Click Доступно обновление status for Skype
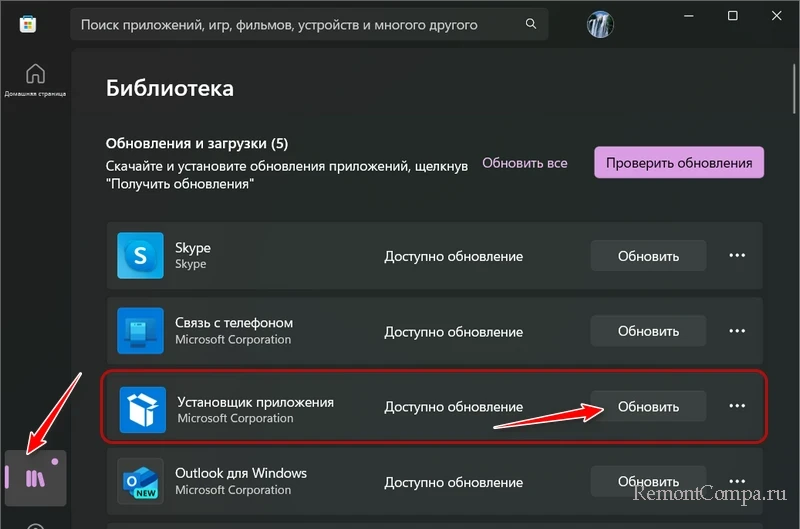Screen dimensions: 800x529 [x=454, y=256]
